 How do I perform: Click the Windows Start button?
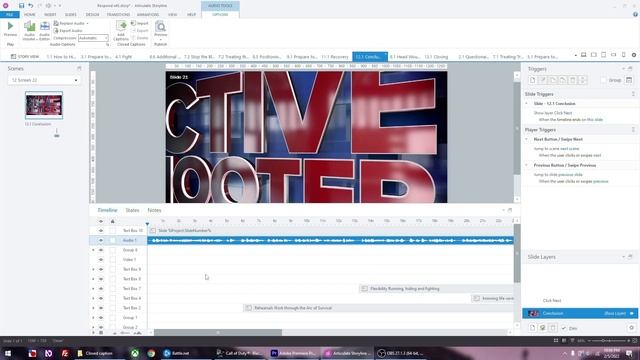[8, 353]
